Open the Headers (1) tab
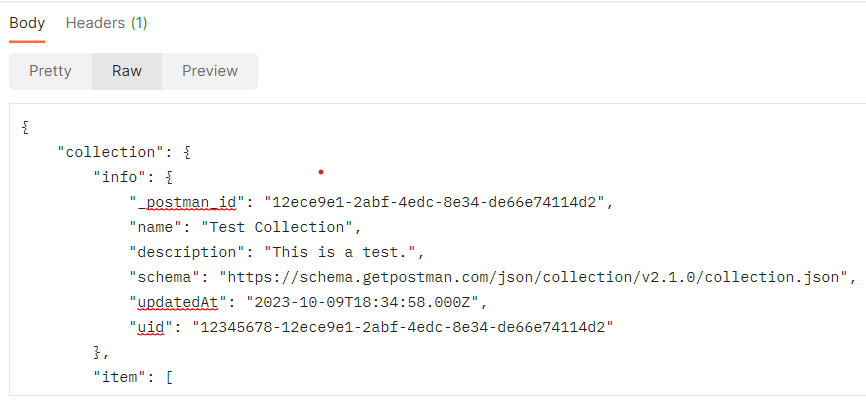866x402 pixels. (106, 23)
